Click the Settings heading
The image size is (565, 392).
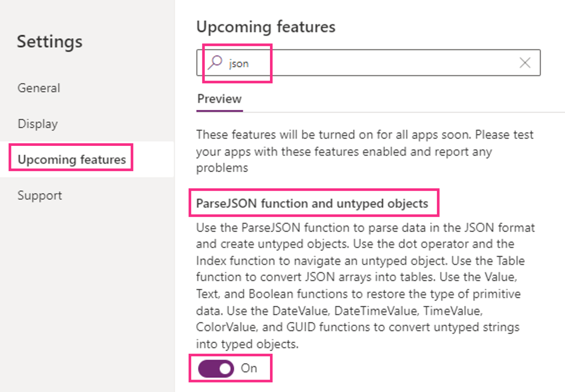[x=50, y=41]
